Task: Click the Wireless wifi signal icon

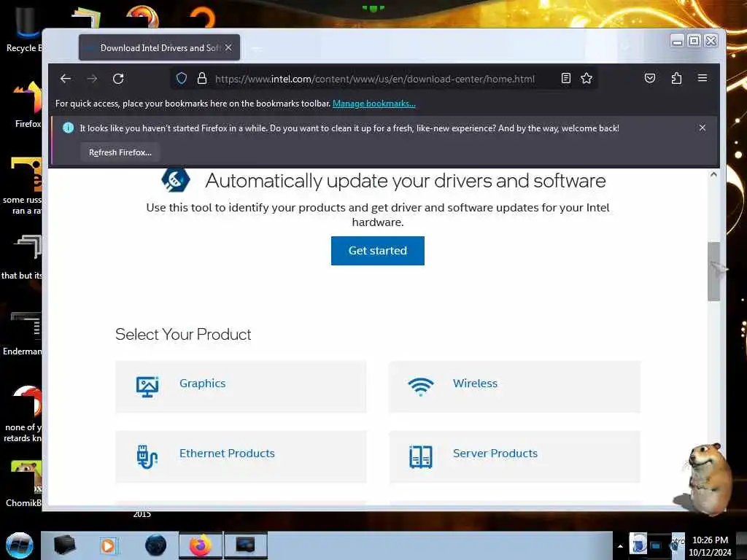Action: coord(421,386)
